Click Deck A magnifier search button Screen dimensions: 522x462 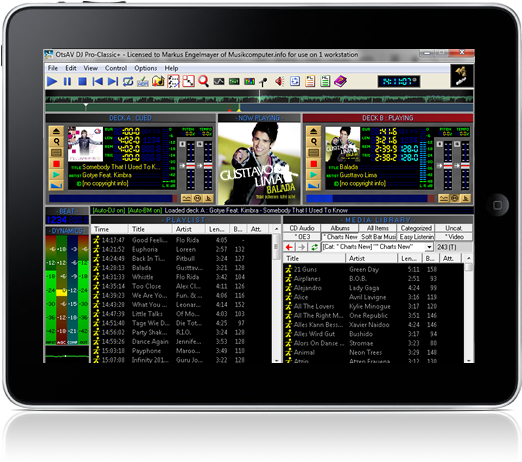[x=56, y=142]
